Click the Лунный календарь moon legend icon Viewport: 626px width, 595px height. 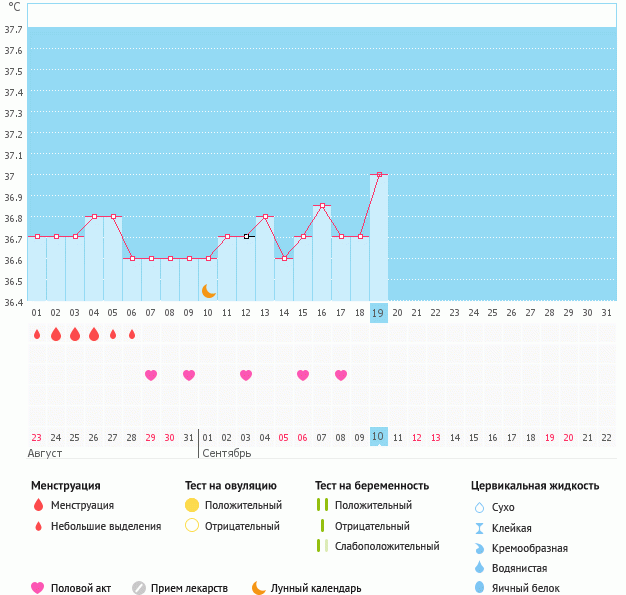coord(259,588)
